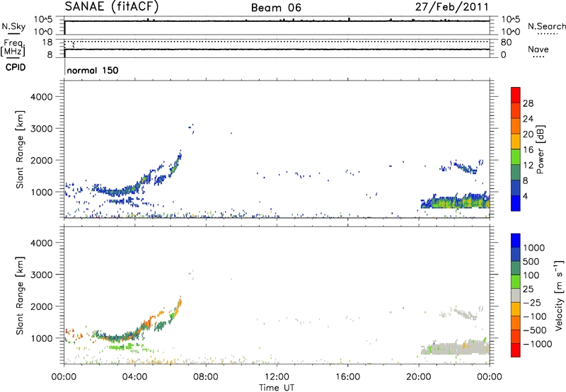Click the N.Search legend label
566x392 pixels.
click(x=547, y=26)
